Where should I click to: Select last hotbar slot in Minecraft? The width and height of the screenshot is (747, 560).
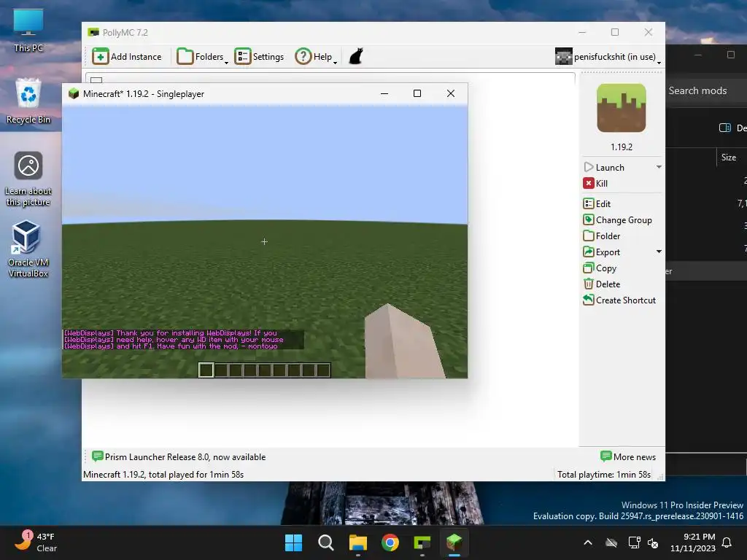click(x=323, y=370)
